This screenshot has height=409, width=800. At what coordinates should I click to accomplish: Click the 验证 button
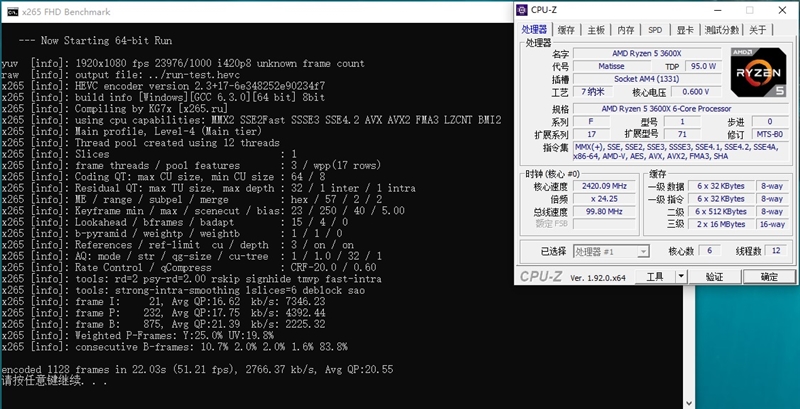714,277
